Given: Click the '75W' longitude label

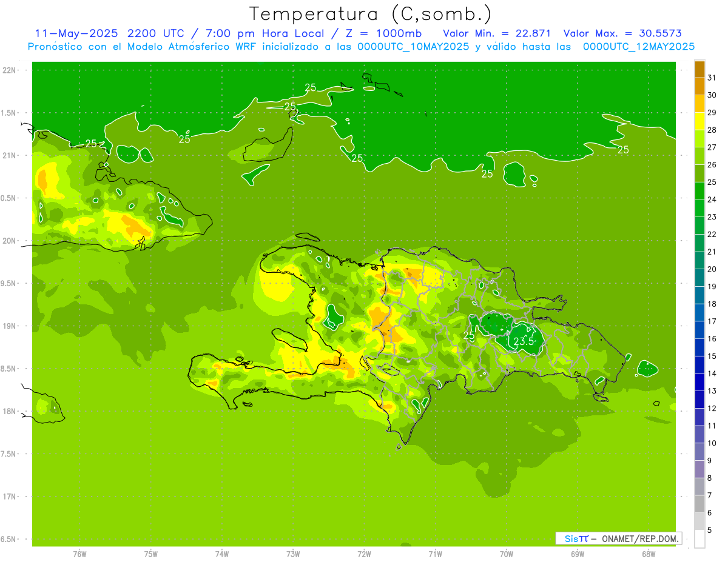Looking at the screenshot, I should [x=151, y=554].
